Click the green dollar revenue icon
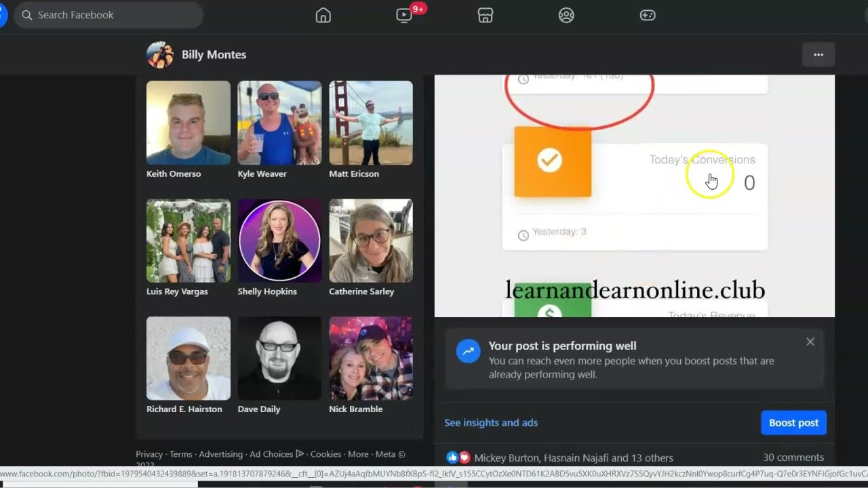The width and height of the screenshot is (868, 488). tap(553, 301)
